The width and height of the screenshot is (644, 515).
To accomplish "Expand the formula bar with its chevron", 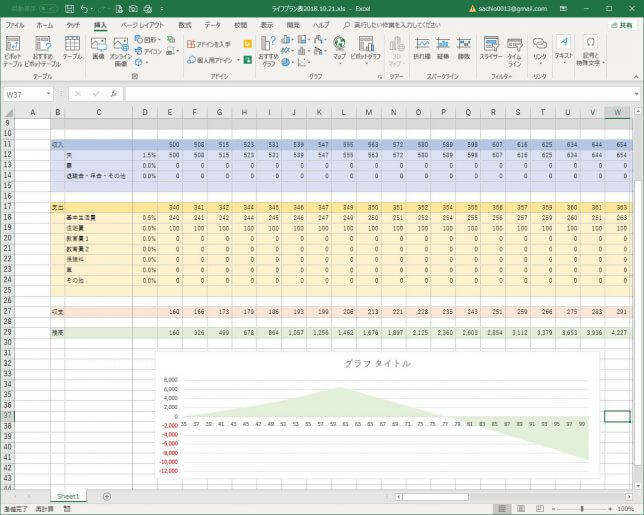I will tap(636, 94).
